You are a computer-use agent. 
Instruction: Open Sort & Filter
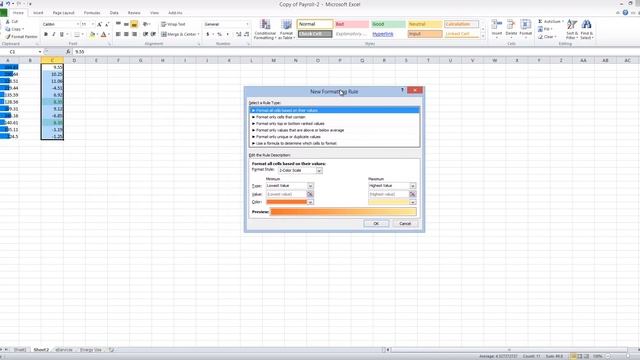[572, 29]
